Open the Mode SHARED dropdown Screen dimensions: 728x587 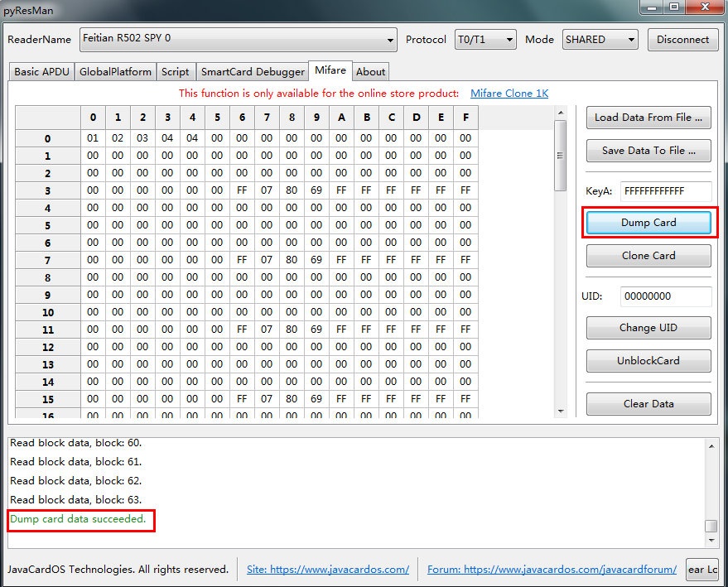point(600,39)
